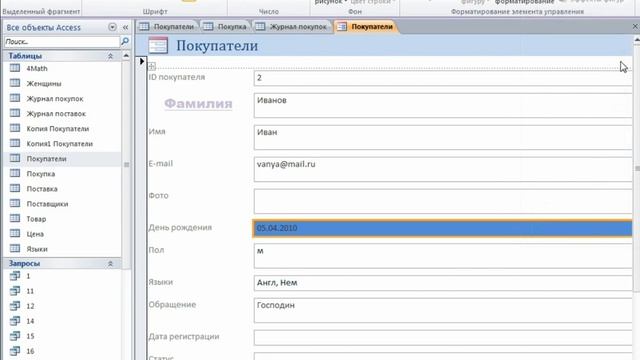The width and height of the screenshot is (640, 360).
Task: Select the Пол label
Action: coord(156,250)
